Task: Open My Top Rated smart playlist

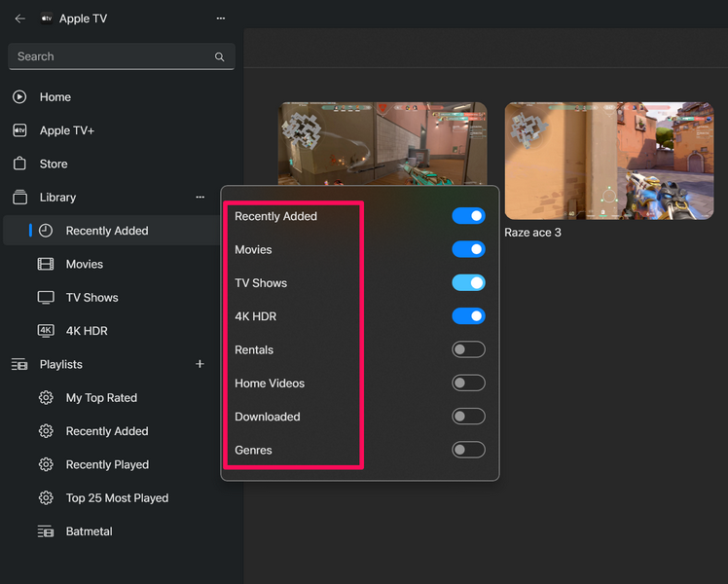Action: (100, 398)
